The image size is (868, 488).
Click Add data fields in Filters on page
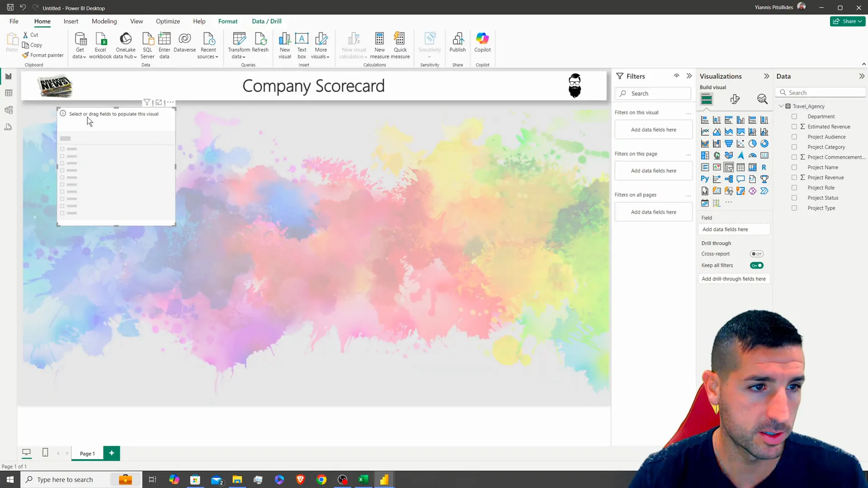[x=653, y=171]
